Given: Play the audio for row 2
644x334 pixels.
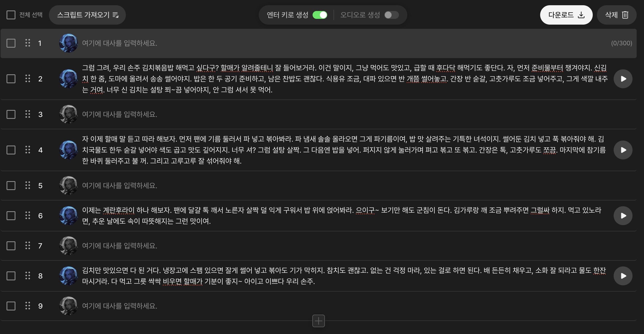Looking at the screenshot, I should (x=623, y=79).
